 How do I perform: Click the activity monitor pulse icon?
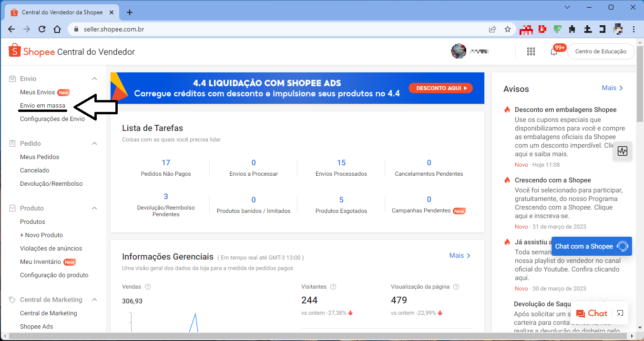point(623,151)
